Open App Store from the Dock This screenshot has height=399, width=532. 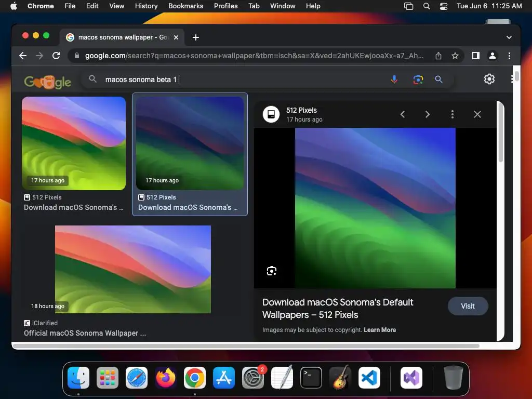[224, 378]
